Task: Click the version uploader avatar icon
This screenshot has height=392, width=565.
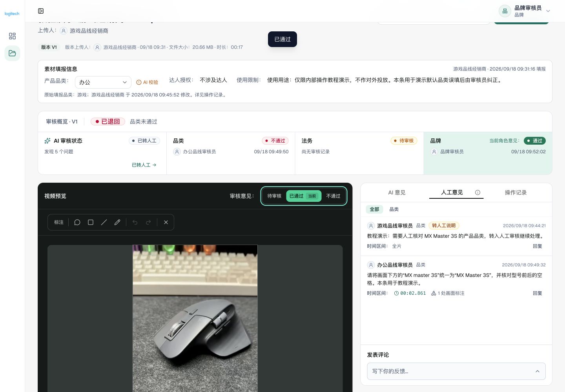Action: [x=97, y=47]
